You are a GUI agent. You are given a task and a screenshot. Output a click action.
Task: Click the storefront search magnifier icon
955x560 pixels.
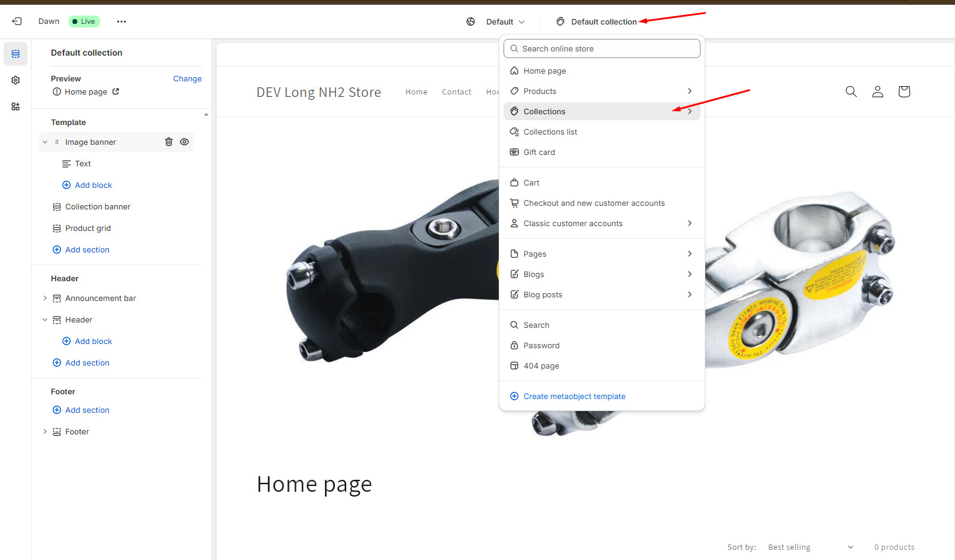pos(851,92)
